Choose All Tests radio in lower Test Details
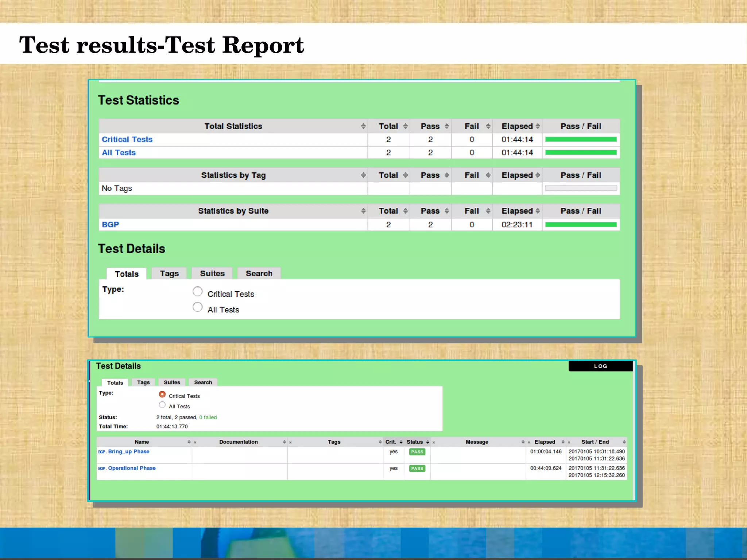The height and width of the screenshot is (560, 747). click(162, 405)
